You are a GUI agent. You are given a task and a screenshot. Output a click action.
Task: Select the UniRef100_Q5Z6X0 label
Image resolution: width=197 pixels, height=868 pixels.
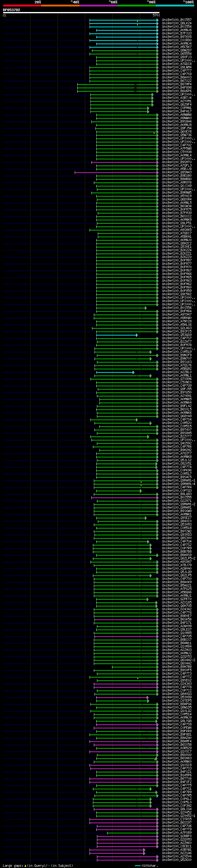pyautogui.click(x=176, y=860)
